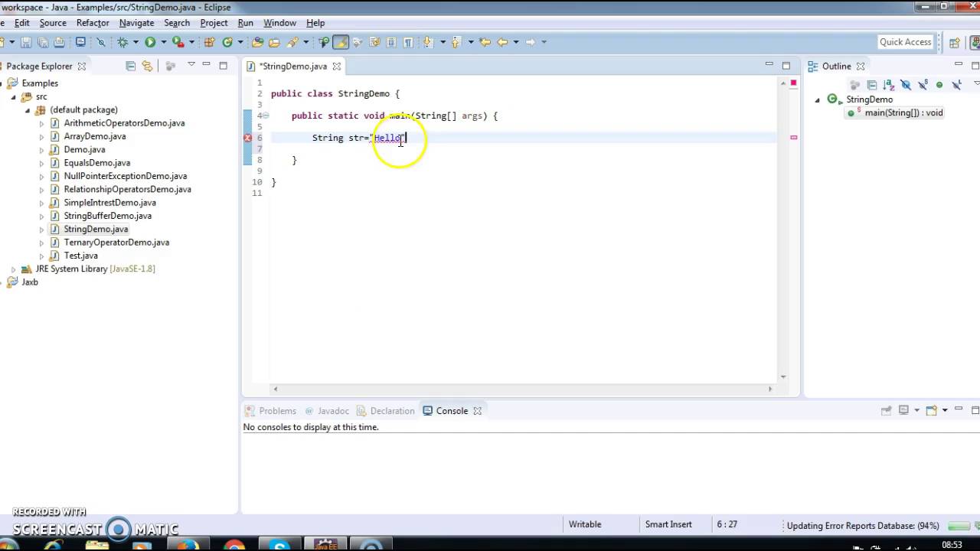Open the Navigate menu
The height and width of the screenshot is (551, 980).
coord(136,23)
